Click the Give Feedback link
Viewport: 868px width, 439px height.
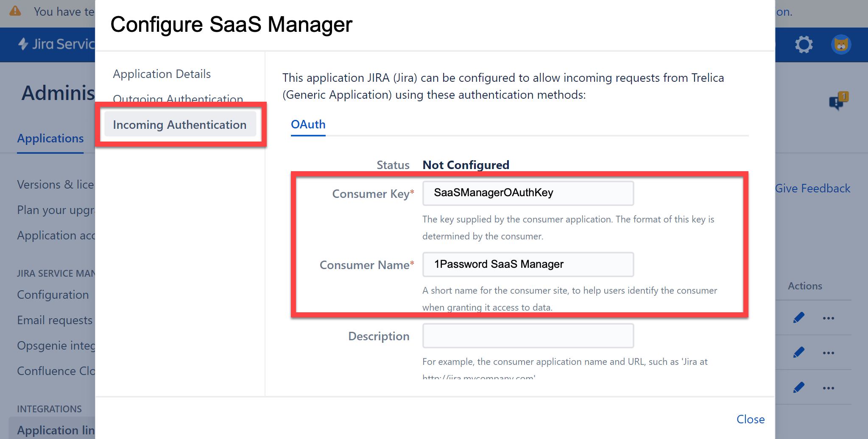(x=813, y=188)
